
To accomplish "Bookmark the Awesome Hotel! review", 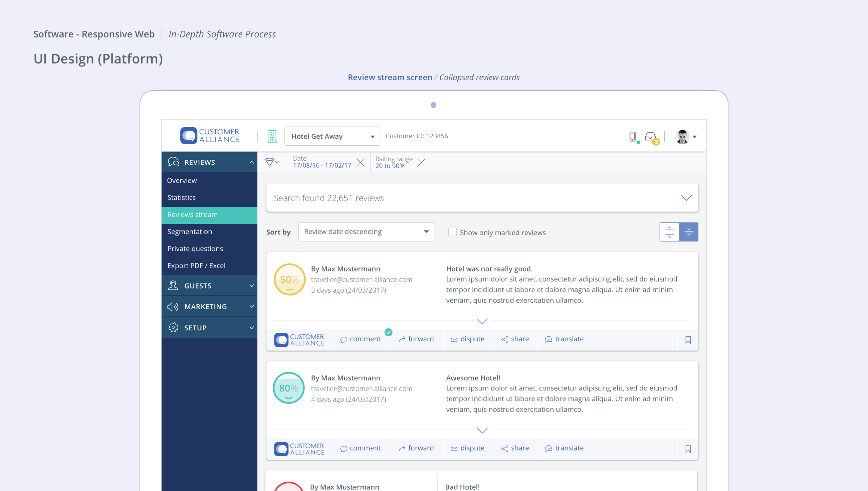I will click(x=688, y=449).
